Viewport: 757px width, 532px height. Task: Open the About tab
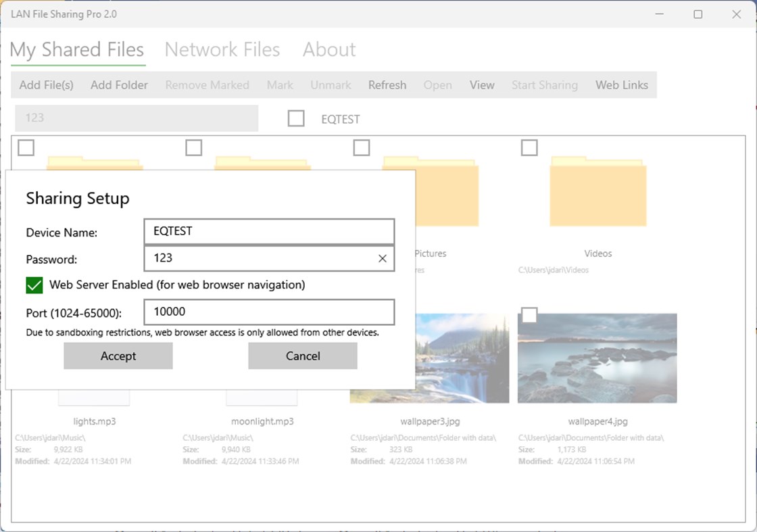click(x=328, y=49)
